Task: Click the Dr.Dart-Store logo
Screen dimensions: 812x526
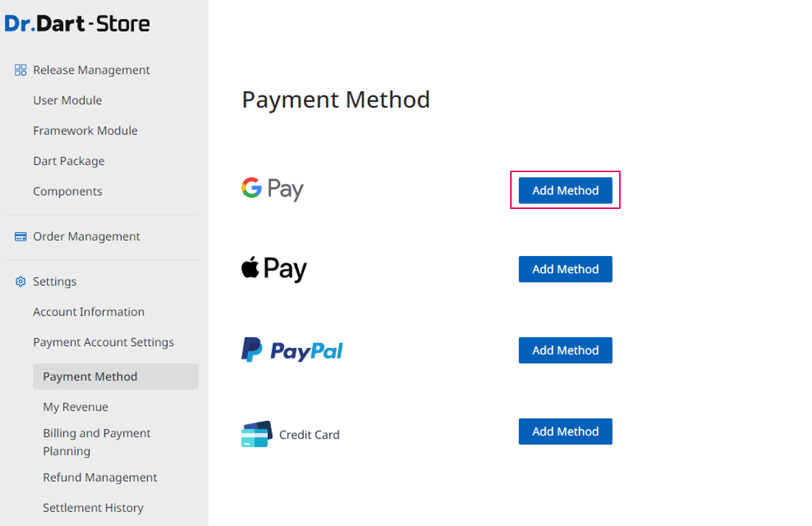Action: point(77,24)
